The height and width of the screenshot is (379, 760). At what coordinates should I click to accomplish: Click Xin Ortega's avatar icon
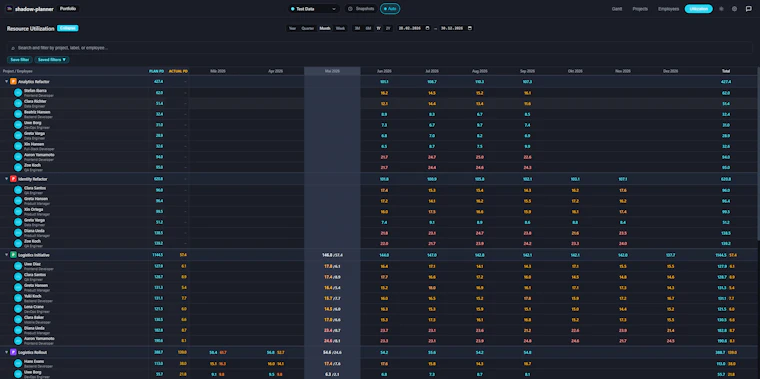click(18, 211)
